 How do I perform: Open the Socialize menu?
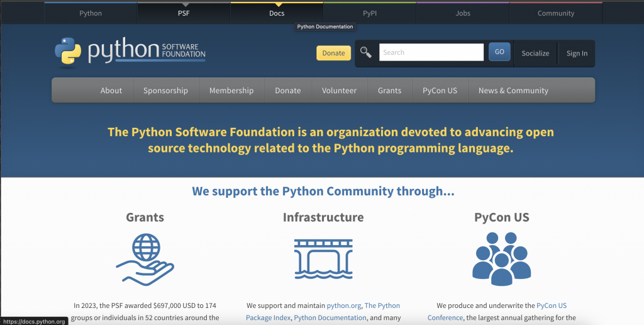tap(535, 53)
